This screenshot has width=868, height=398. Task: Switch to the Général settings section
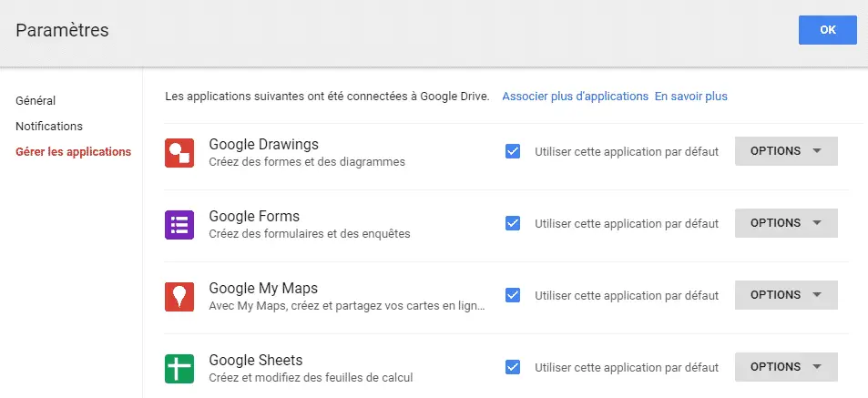(36, 101)
